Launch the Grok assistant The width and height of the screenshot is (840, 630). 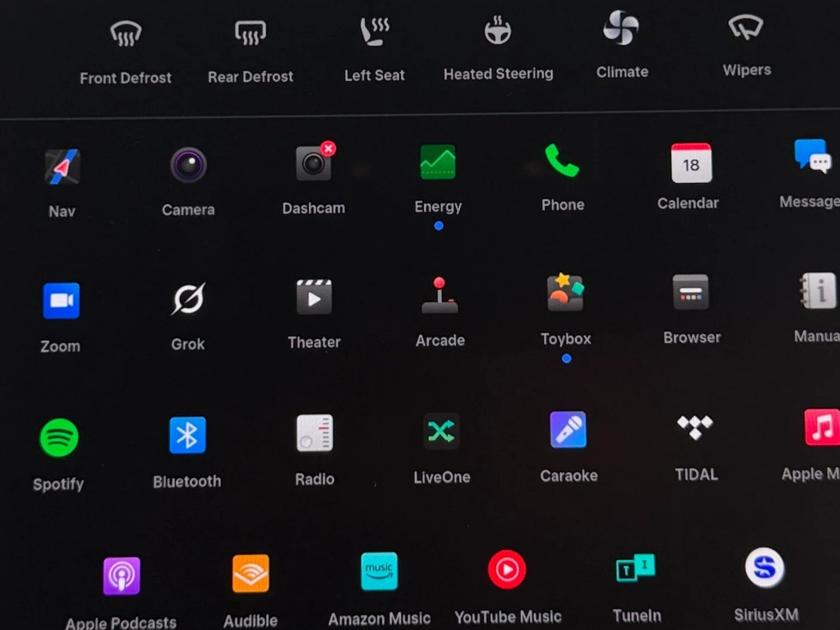pyautogui.click(x=189, y=298)
